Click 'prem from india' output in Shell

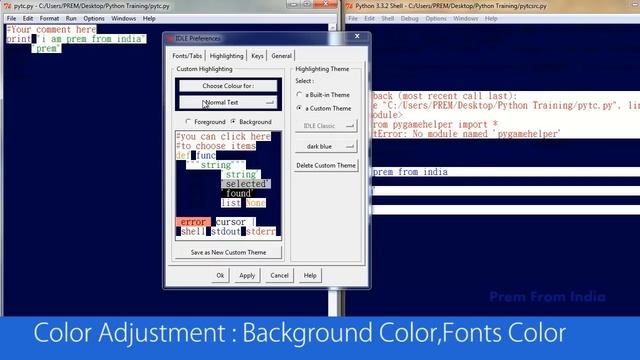pos(410,172)
